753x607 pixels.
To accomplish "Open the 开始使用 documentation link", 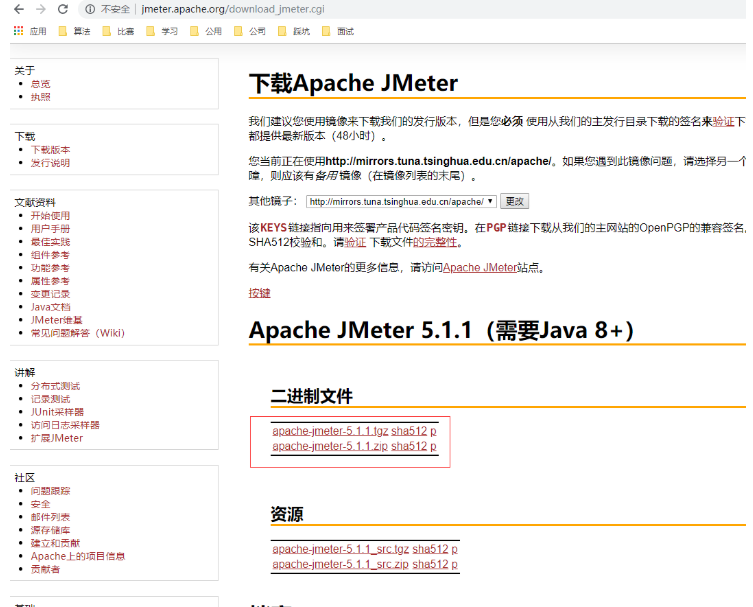I will (x=50, y=216).
